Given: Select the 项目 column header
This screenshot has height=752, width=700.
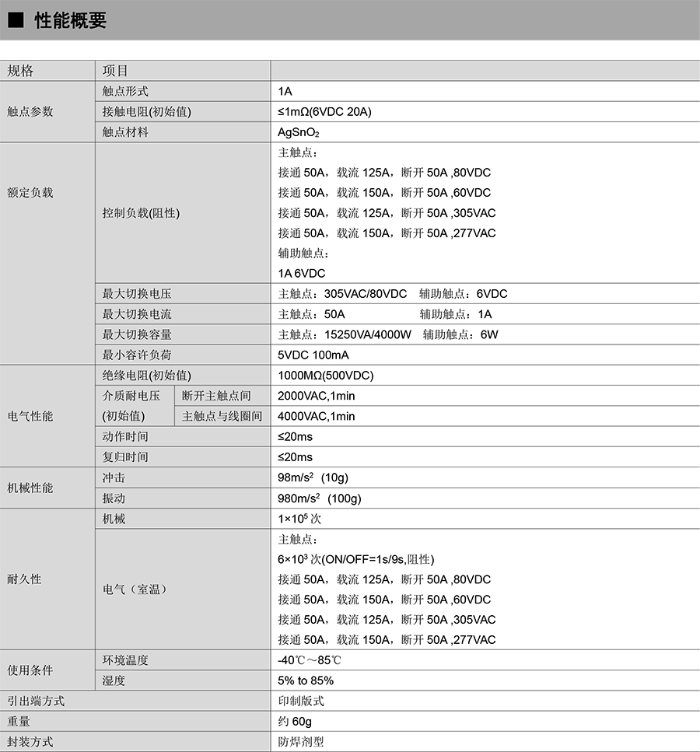Looking at the screenshot, I should tap(115, 71).
